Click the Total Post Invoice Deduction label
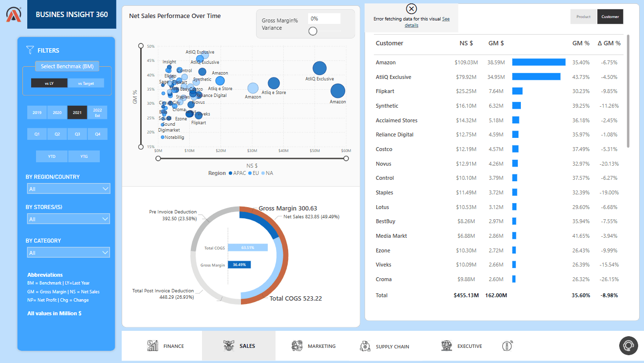644x363 pixels. point(163,294)
